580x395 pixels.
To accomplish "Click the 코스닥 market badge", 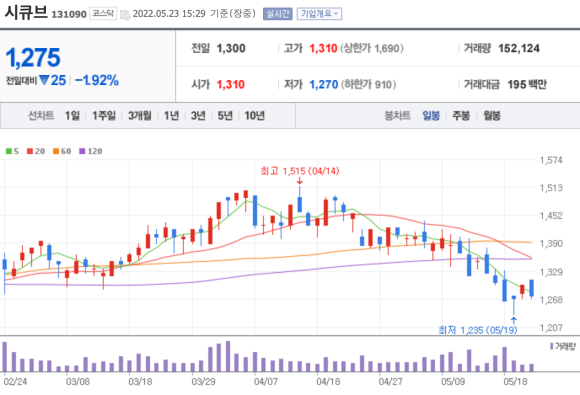I will click(x=103, y=14).
